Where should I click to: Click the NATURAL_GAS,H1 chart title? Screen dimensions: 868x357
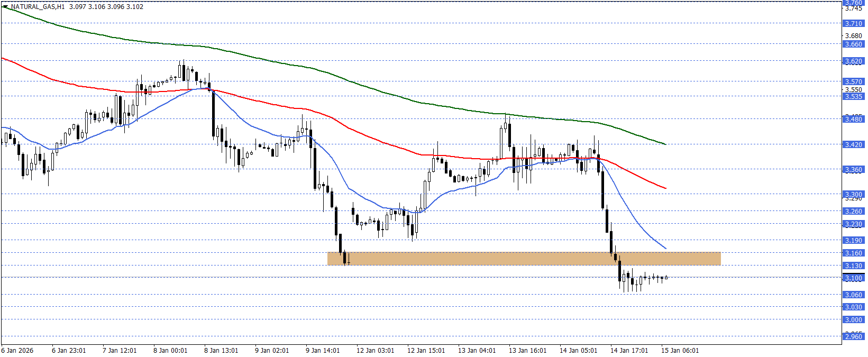pyautogui.click(x=38, y=7)
